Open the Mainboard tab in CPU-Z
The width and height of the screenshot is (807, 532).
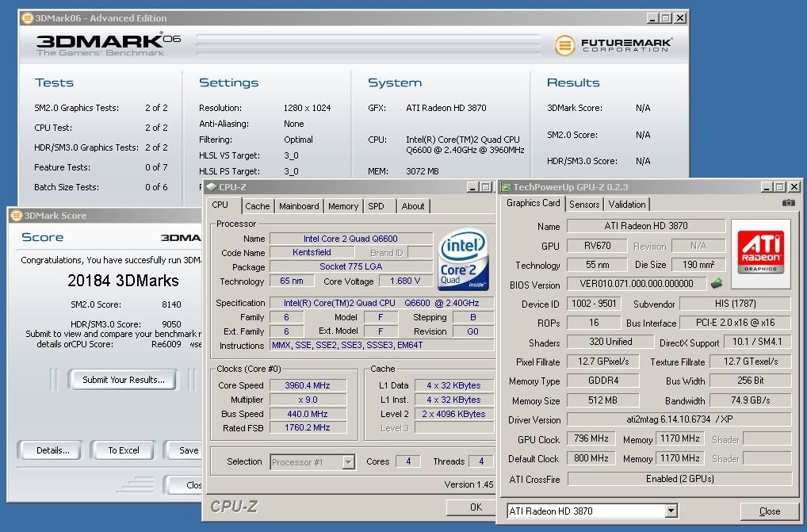(x=299, y=206)
